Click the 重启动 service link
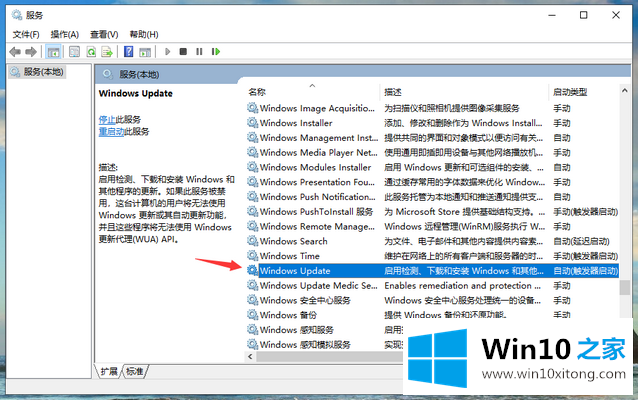This screenshot has width=638, height=400. pyautogui.click(x=111, y=131)
